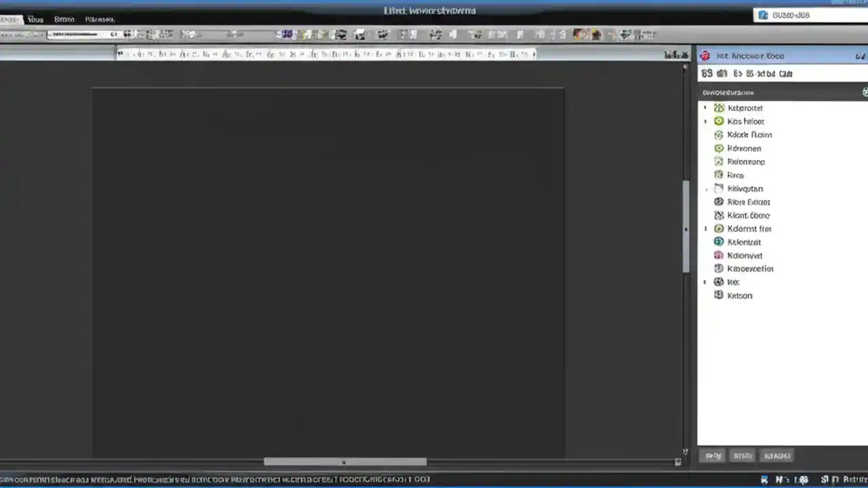Expand the Kkivqutan tree item

pyautogui.click(x=707, y=188)
